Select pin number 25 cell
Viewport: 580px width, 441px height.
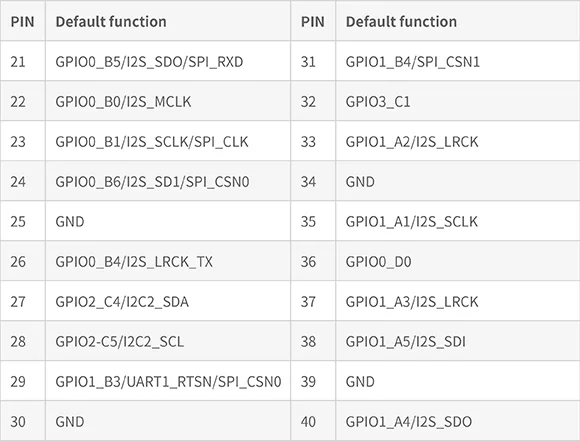coord(23,221)
